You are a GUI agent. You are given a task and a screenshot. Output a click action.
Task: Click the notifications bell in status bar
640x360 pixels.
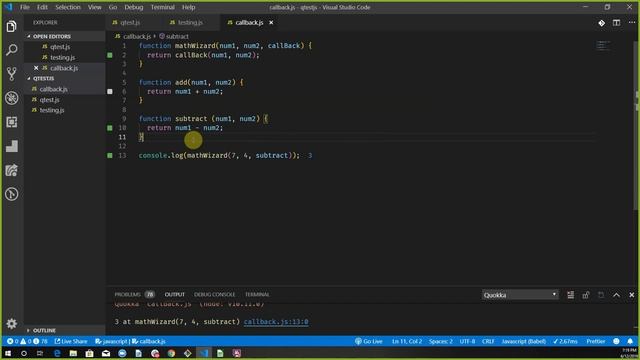(x=630, y=341)
